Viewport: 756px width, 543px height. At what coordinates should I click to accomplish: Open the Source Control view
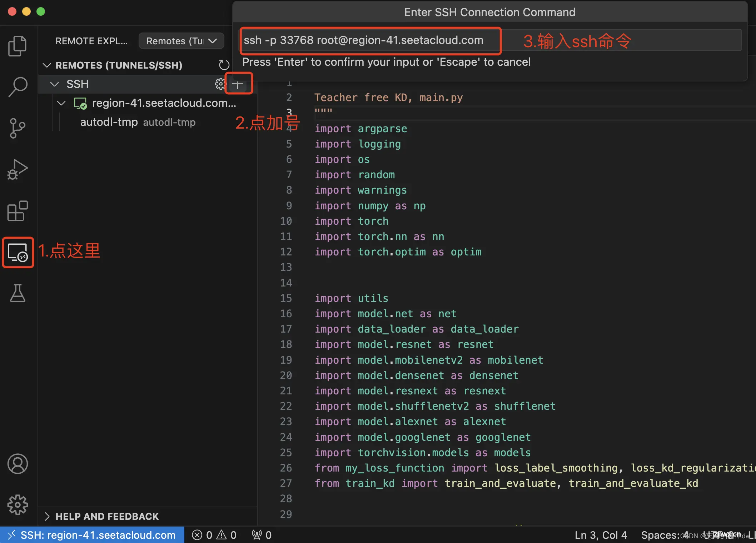[x=18, y=128]
